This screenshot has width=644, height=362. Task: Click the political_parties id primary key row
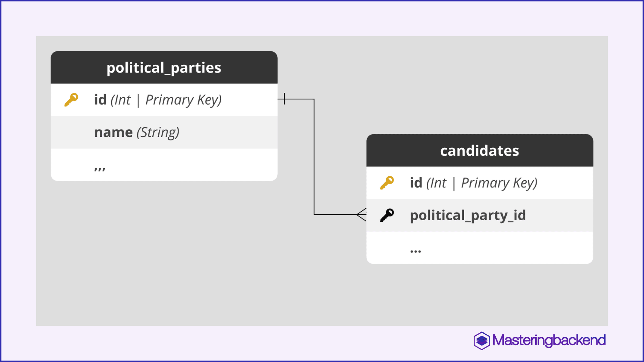[164, 100]
